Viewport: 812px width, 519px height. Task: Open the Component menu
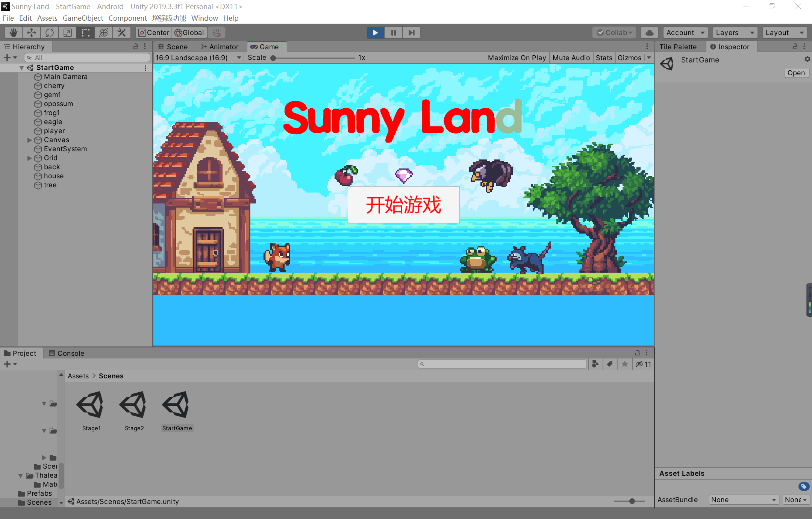click(127, 18)
